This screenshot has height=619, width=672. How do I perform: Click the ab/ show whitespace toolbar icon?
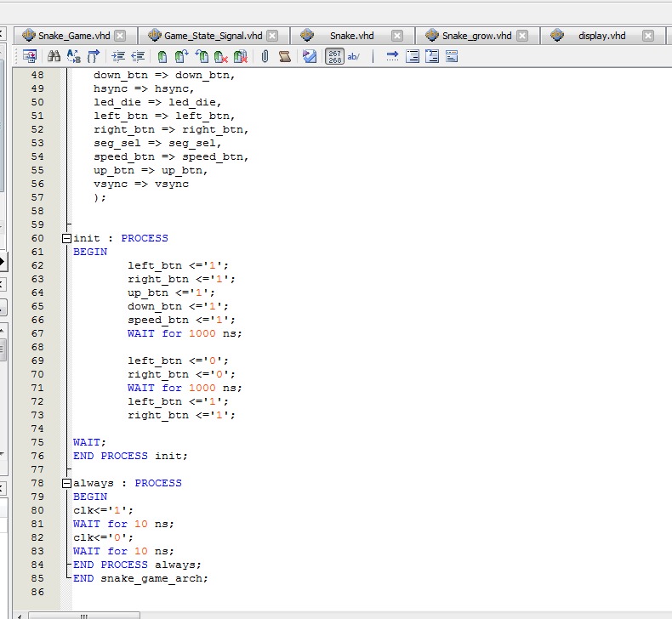354,56
